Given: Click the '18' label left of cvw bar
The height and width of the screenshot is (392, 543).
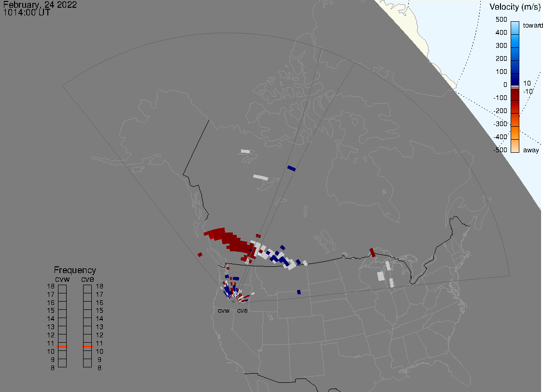Looking at the screenshot, I should pos(51,287).
